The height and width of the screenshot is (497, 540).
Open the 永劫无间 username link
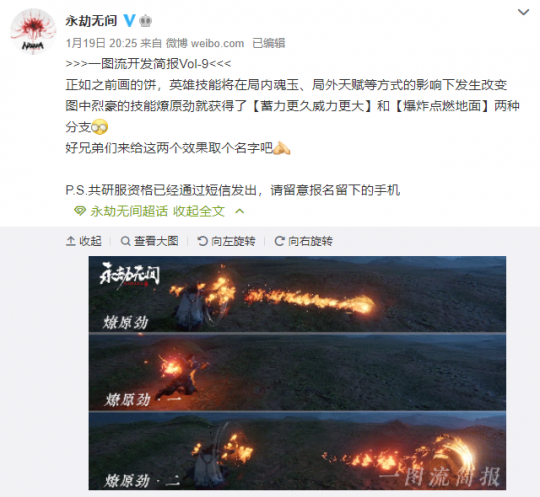coord(91,21)
